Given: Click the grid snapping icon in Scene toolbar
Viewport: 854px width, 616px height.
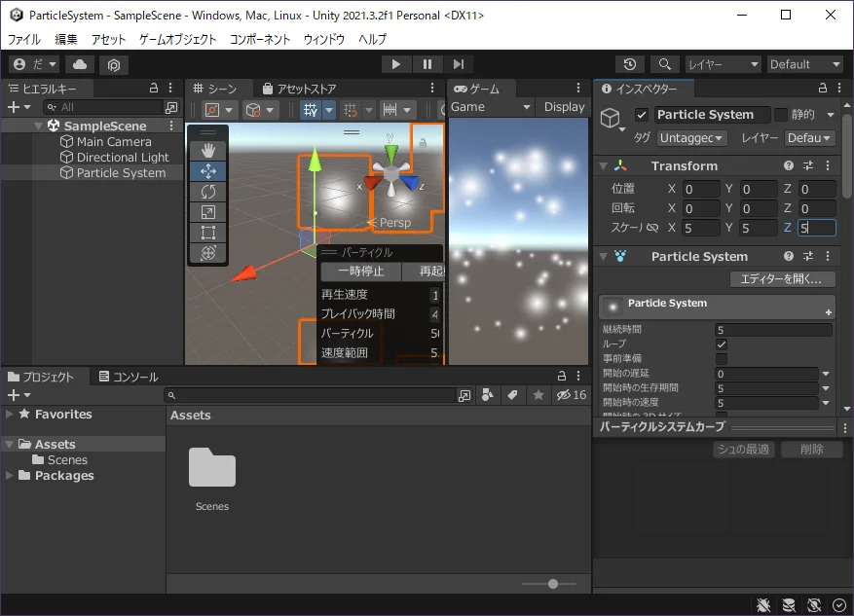Looking at the screenshot, I should point(351,110).
